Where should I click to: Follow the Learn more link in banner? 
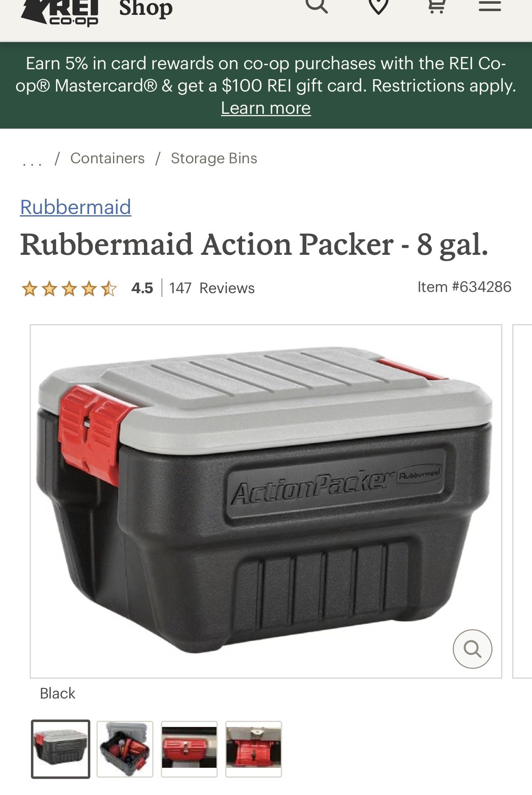[266, 108]
